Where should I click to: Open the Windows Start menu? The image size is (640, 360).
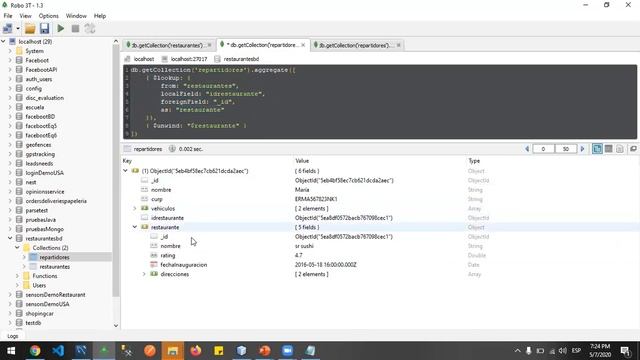[x=11, y=351]
